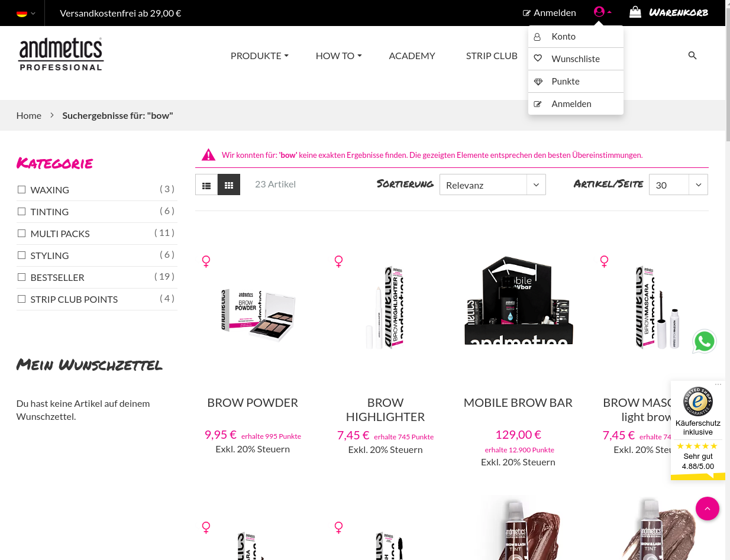Tick the TINTING category checkbox
Screen dimensions: 730x560
[22, 212]
